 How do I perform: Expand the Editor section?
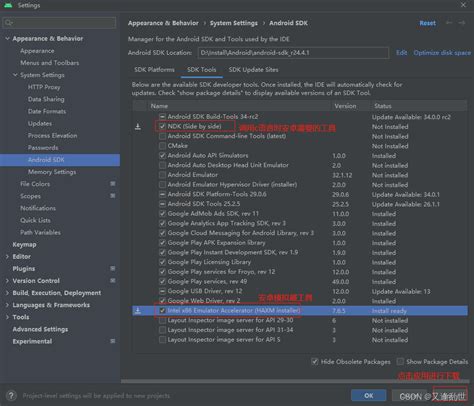point(7,257)
